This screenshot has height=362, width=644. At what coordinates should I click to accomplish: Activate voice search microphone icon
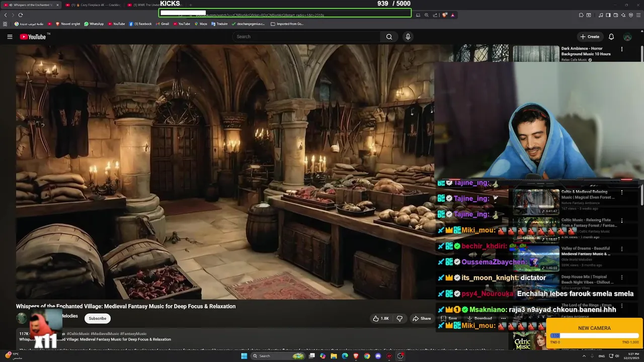pos(408,37)
